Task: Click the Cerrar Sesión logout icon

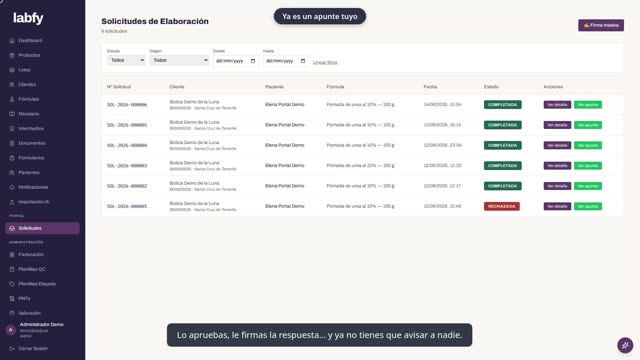Action: [x=12, y=349]
